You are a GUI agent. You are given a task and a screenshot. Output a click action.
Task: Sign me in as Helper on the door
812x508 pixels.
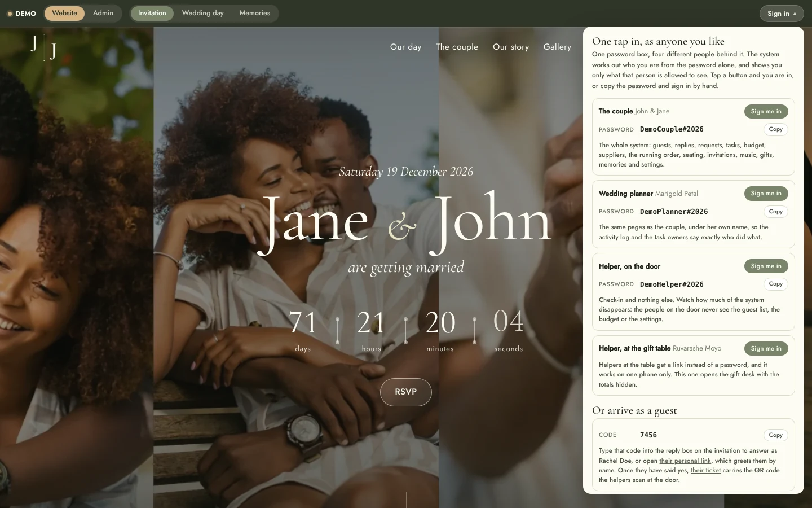click(766, 266)
